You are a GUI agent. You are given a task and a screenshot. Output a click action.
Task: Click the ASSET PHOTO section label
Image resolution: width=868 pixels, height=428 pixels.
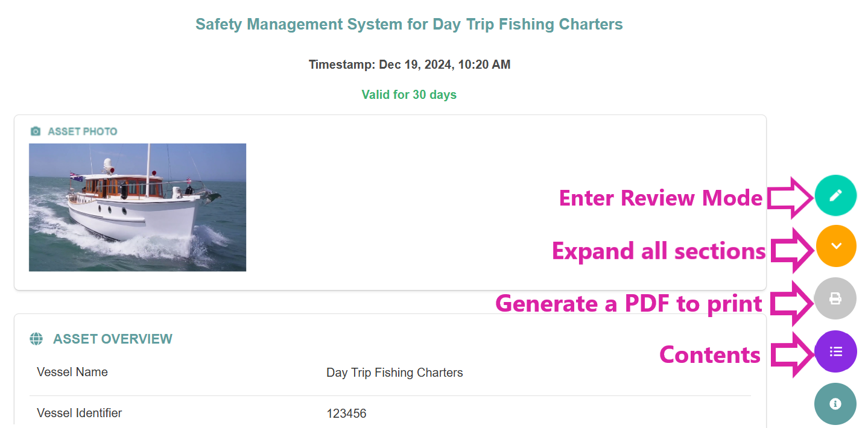point(83,131)
